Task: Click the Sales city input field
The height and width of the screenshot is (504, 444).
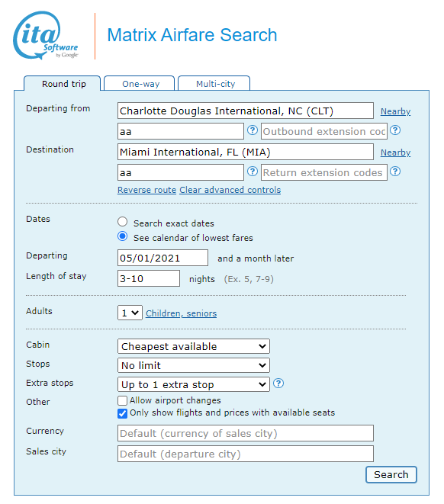Action: 246,454
